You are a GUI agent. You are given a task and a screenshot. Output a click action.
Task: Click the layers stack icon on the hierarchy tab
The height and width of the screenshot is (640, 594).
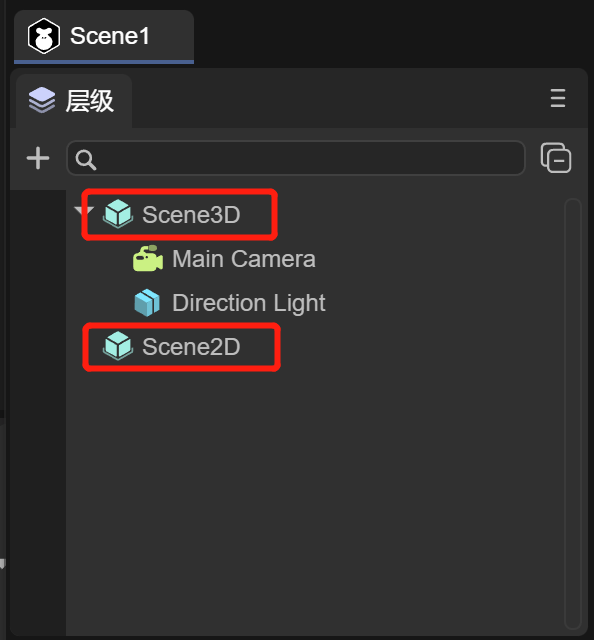tap(42, 100)
